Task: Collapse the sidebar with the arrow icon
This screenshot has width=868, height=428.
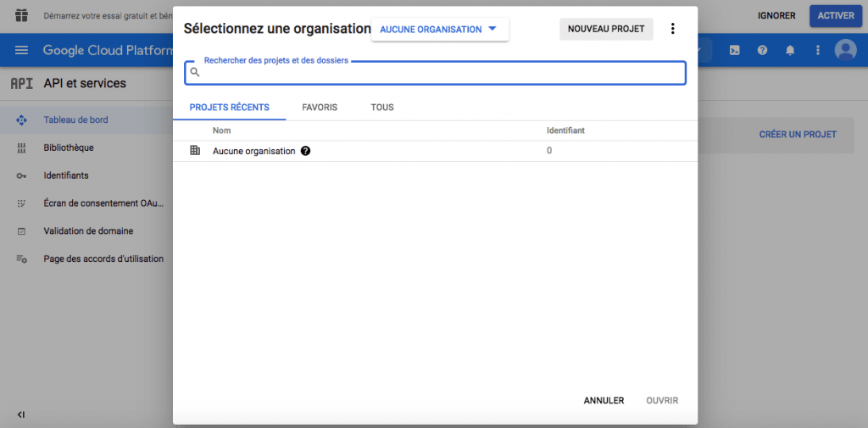Action: click(21, 414)
